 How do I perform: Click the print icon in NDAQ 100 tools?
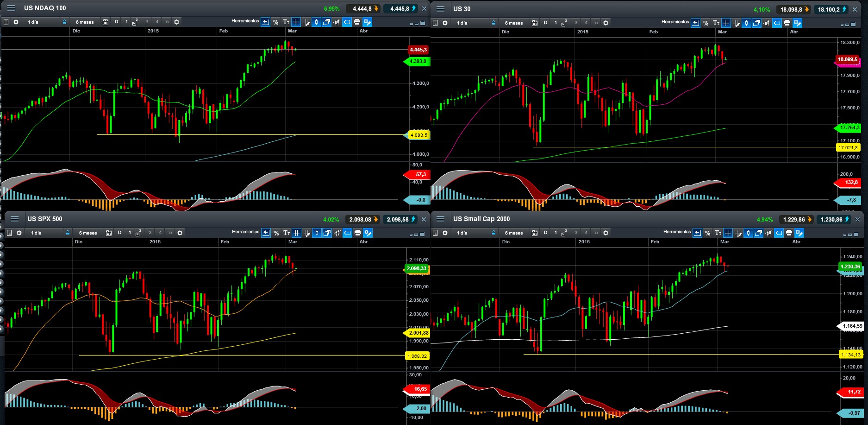point(357,22)
